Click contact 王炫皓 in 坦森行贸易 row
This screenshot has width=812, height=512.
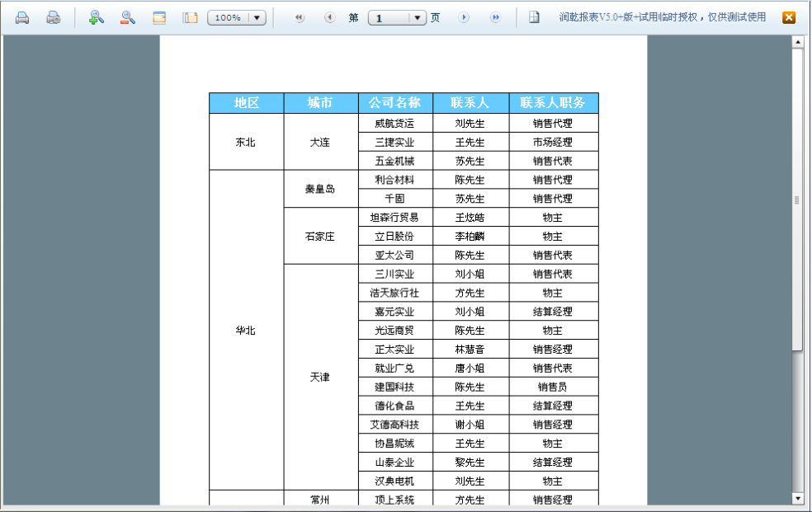click(470, 218)
